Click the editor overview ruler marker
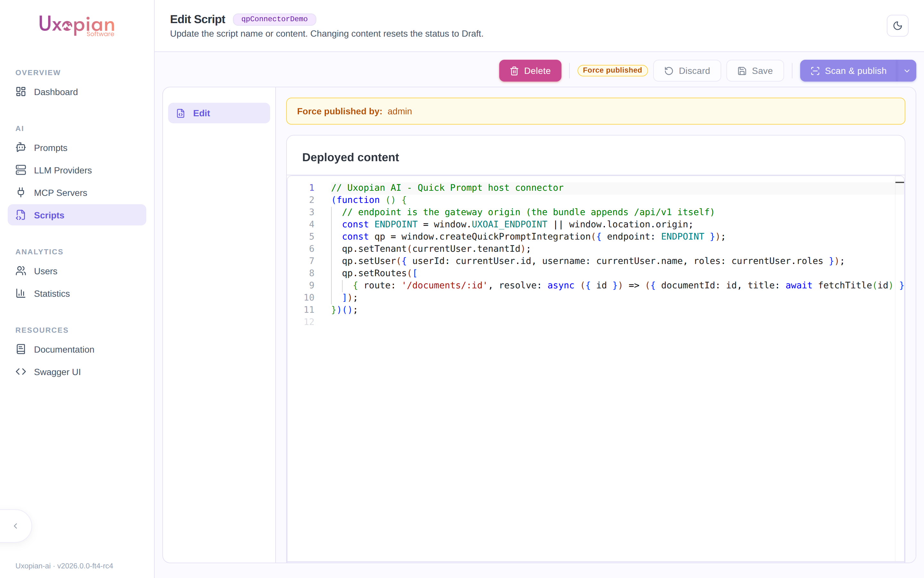Image resolution: width=924 pixels, height=578 pixels. pos(900,182)
